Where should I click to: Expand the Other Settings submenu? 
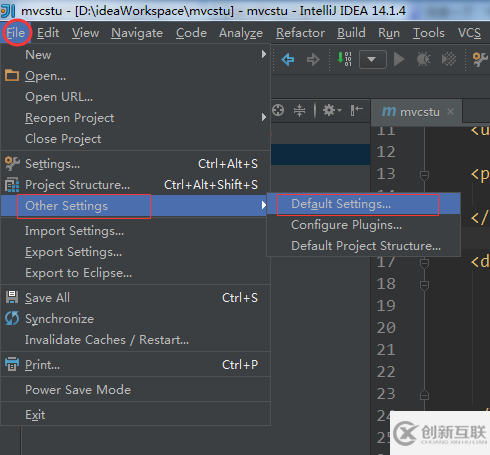(x=135, y=206)
